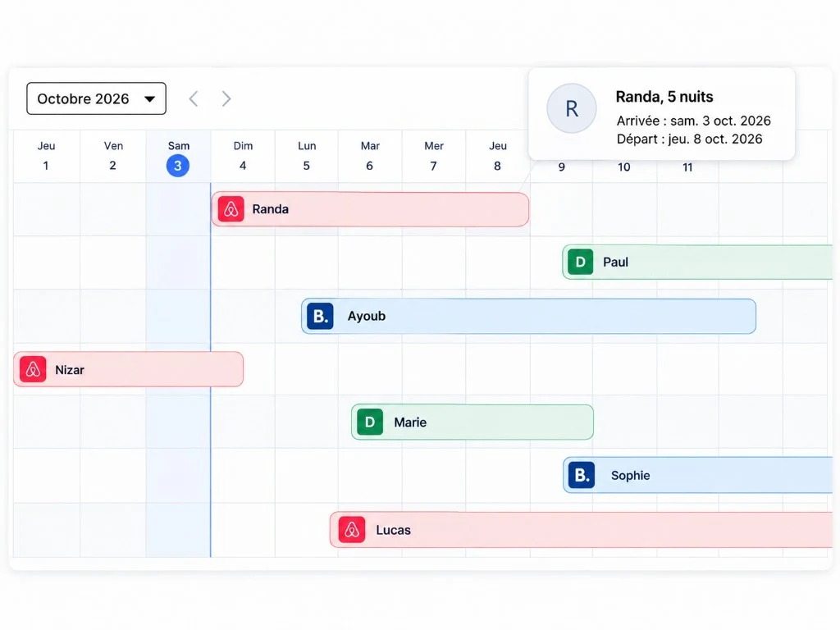Select Tuesday 6 in the date header
The height and width of the screenshot is (630, 840).
click(370, 156)
